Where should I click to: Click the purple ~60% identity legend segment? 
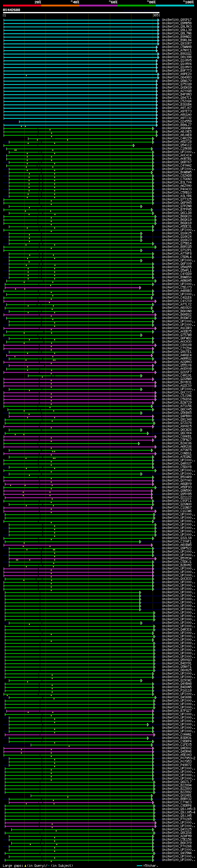99,6
